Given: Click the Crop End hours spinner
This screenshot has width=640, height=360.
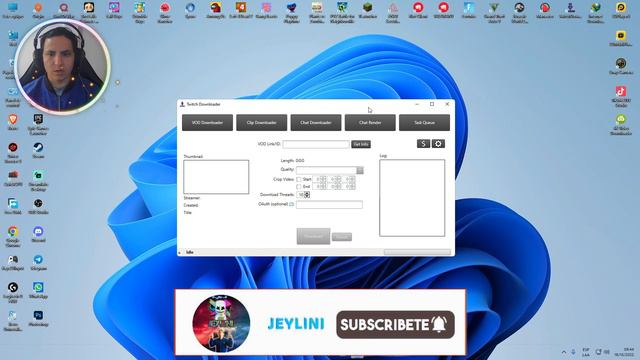Looking at the screenshot, I should [x=320, y=187].
